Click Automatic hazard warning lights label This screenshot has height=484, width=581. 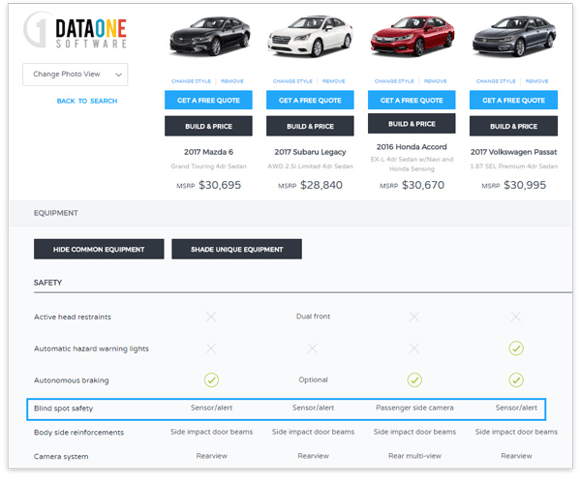[x=92, y=349]
